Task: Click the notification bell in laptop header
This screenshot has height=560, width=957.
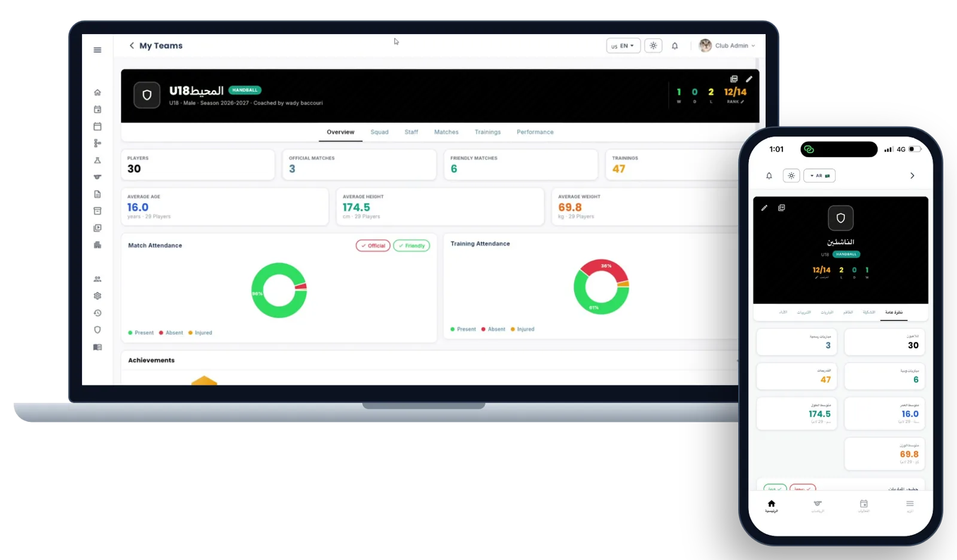Action: coord(675,46)
